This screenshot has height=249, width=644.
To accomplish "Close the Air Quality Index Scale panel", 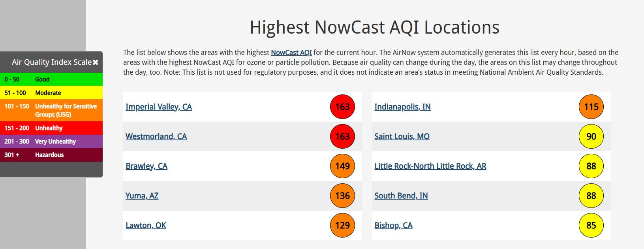I will click(96, 62).
